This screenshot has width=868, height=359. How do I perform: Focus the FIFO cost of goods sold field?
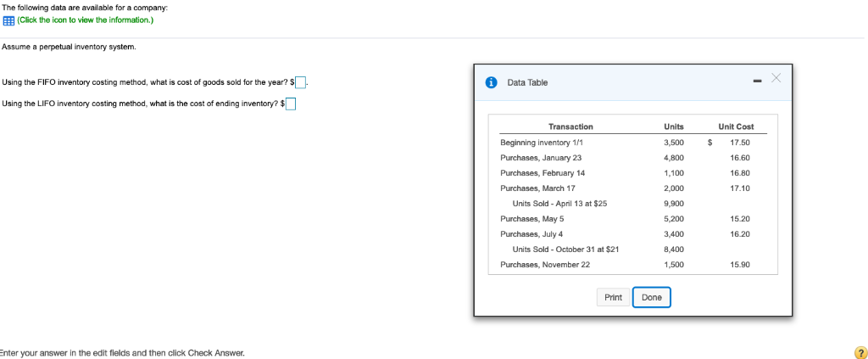coord(301,82)
